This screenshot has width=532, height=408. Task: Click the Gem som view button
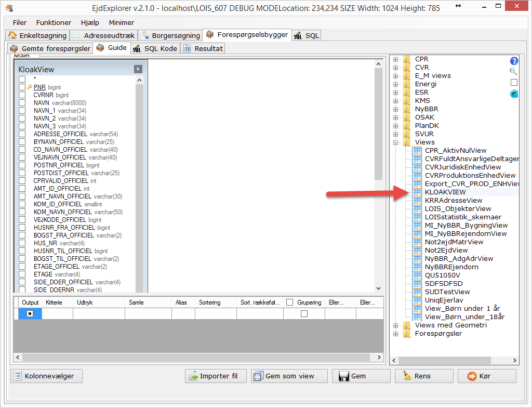click(289, 376)
